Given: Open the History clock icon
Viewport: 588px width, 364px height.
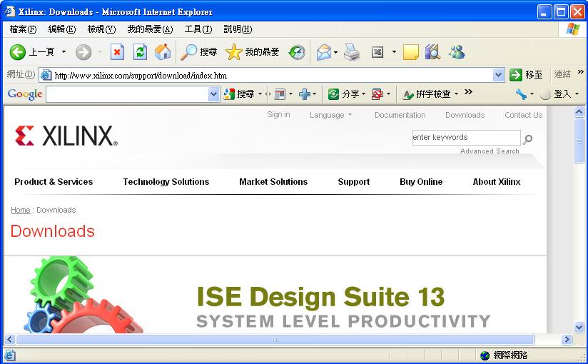Looking at the screenshot, I should click(x=297, y=52).
